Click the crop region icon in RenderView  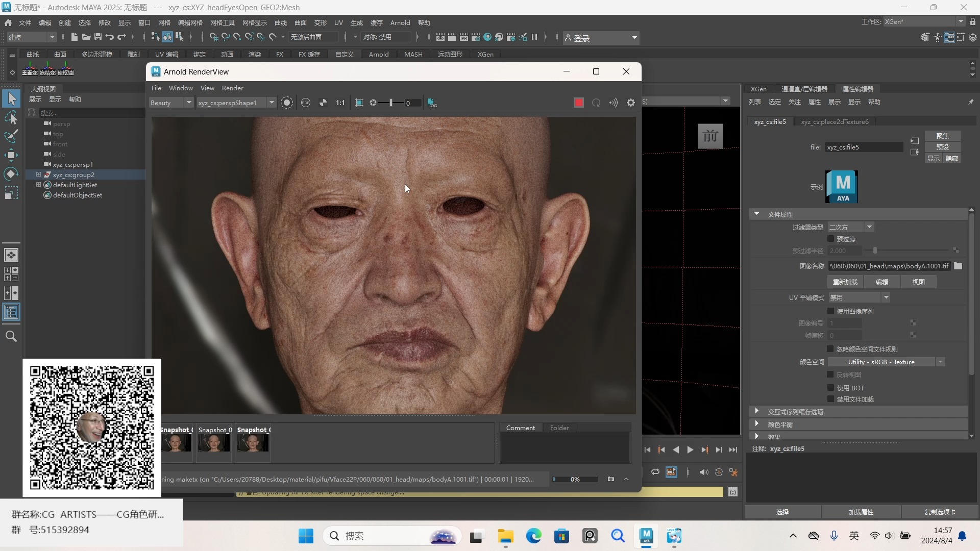point(359,103)
